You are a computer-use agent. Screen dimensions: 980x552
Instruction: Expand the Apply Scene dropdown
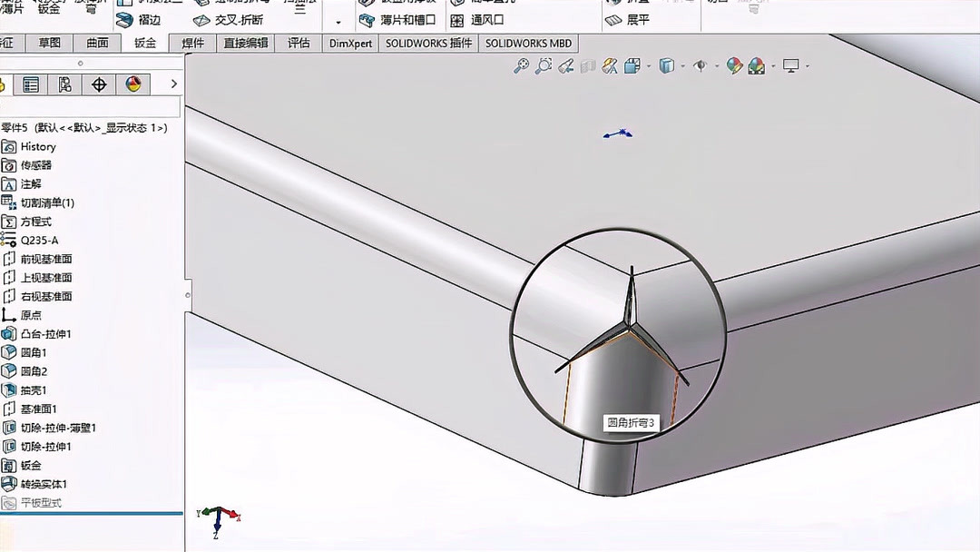pyautogui.click(x=772, y=65)
